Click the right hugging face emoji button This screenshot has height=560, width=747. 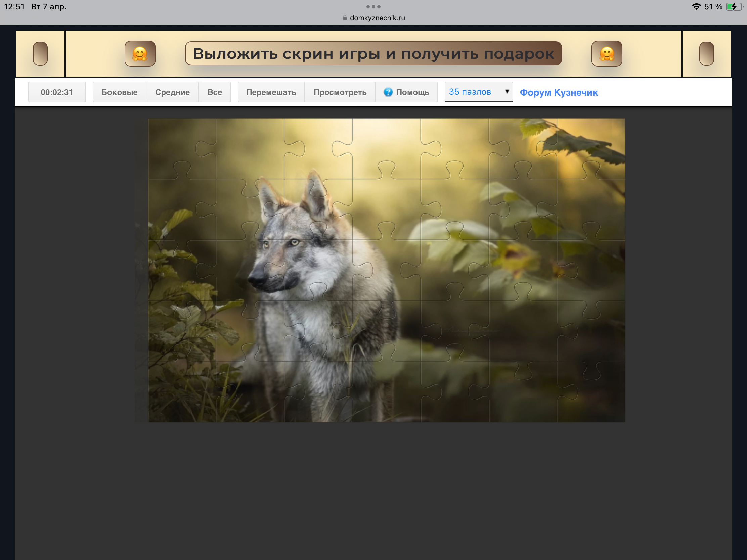pyautogui.click(x=607, y=54)
